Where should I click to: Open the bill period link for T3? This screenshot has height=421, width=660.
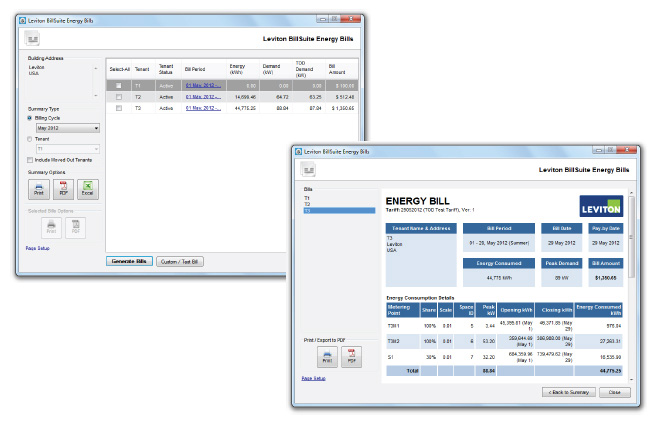203,108
